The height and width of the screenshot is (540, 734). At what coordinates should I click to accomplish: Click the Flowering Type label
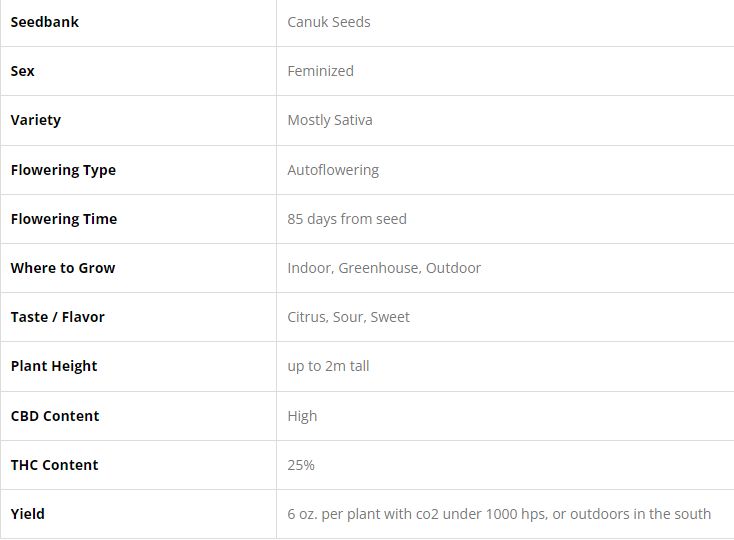pyautogui.click(x=63, y=170)
